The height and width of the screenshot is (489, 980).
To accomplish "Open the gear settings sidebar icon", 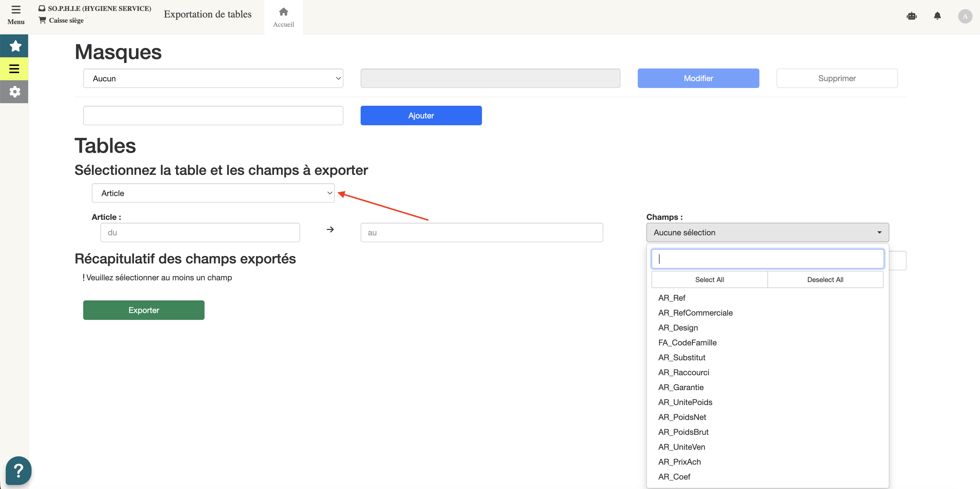I will coord(14,92).
